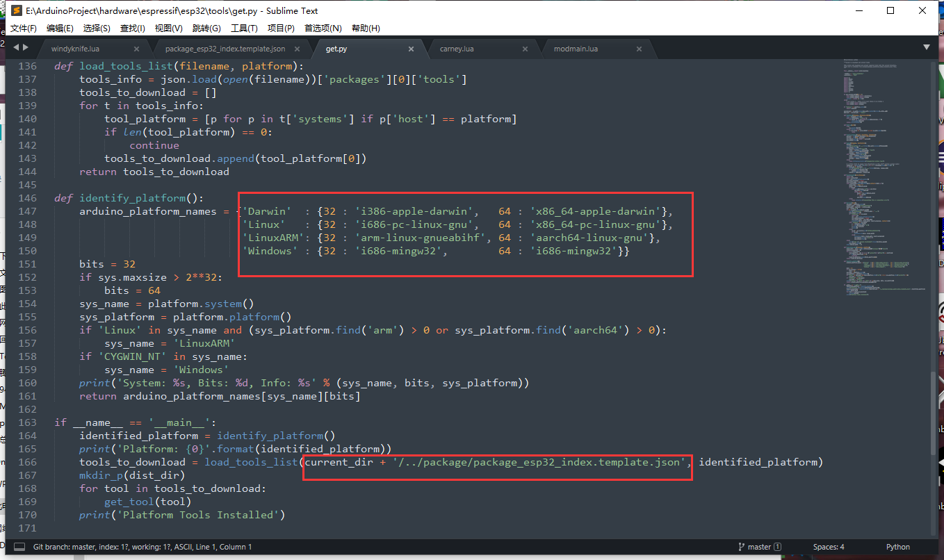Open the 首选项(N) menu
Screen dimensions: 944x560
[324, 28]
